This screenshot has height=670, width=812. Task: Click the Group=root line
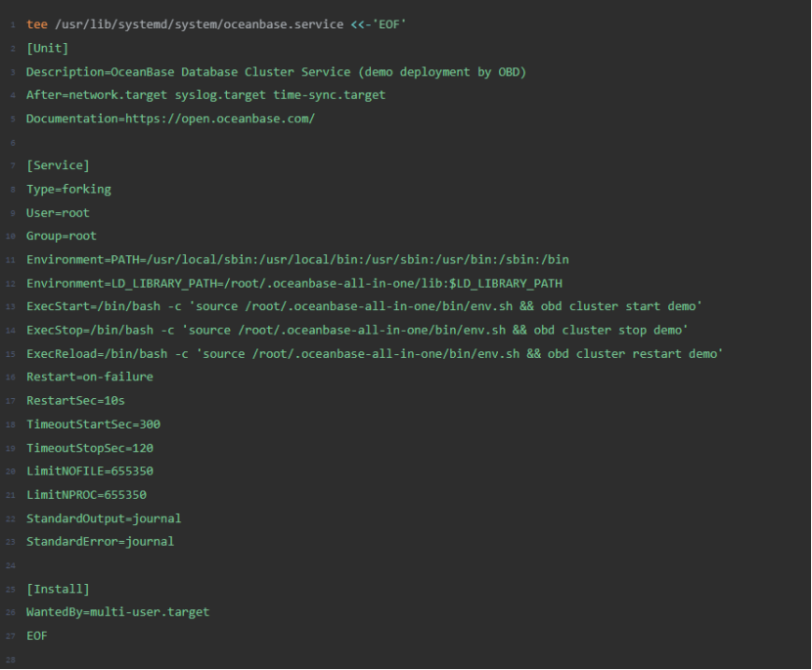[62, 236]
